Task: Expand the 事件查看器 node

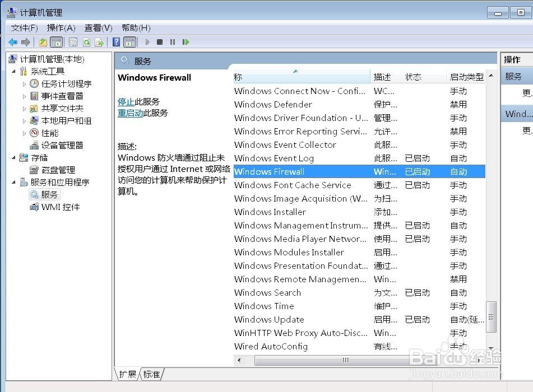Action: (24, 96)
